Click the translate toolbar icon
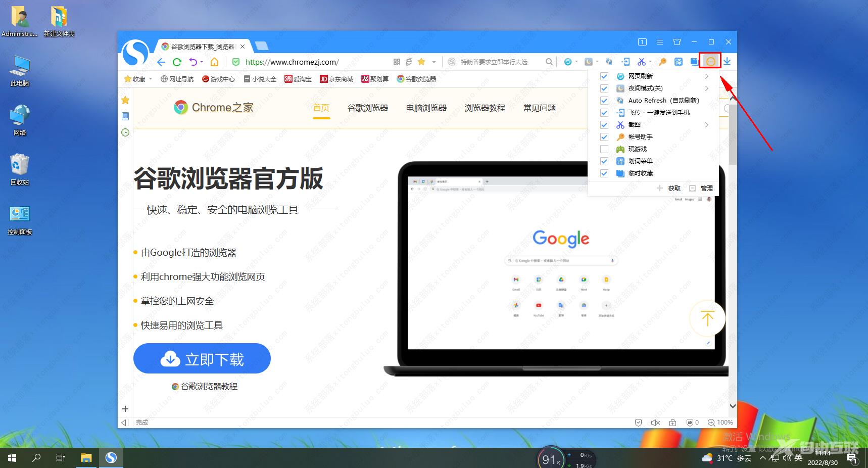This screenshot has width=868, height=468. (x=679, y=62)
